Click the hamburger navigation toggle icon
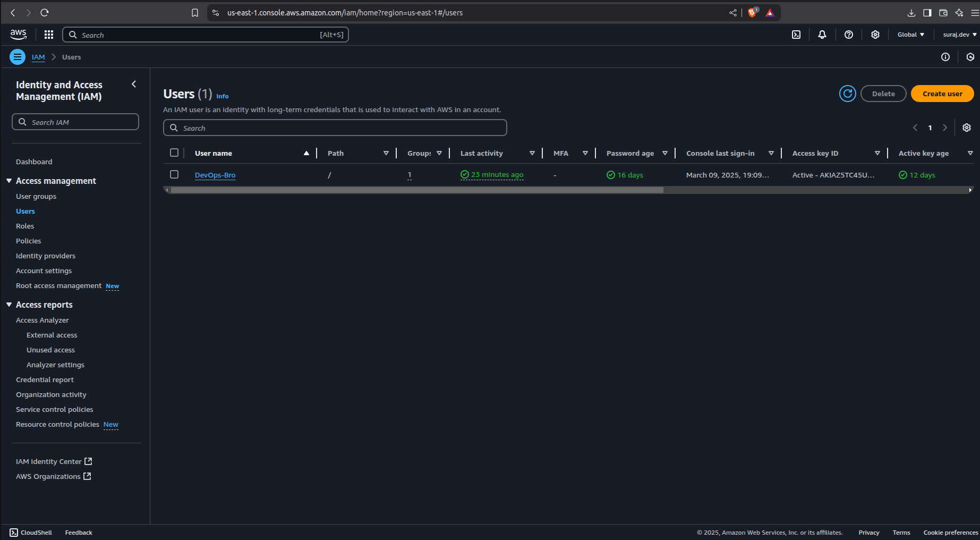 [18, 57]
